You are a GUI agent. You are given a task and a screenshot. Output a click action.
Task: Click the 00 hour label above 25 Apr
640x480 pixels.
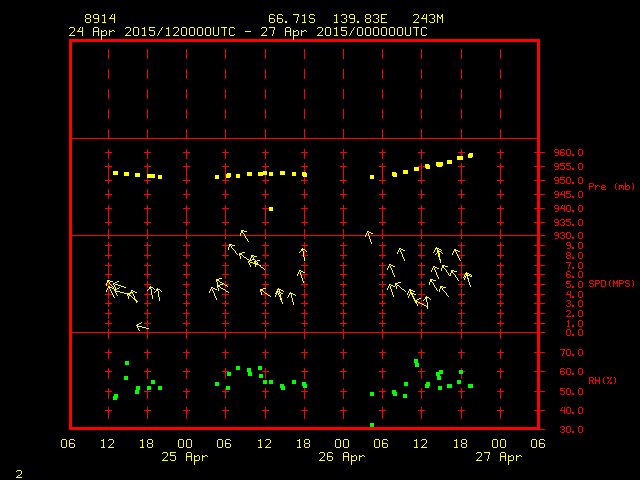(x=185, y=444)
